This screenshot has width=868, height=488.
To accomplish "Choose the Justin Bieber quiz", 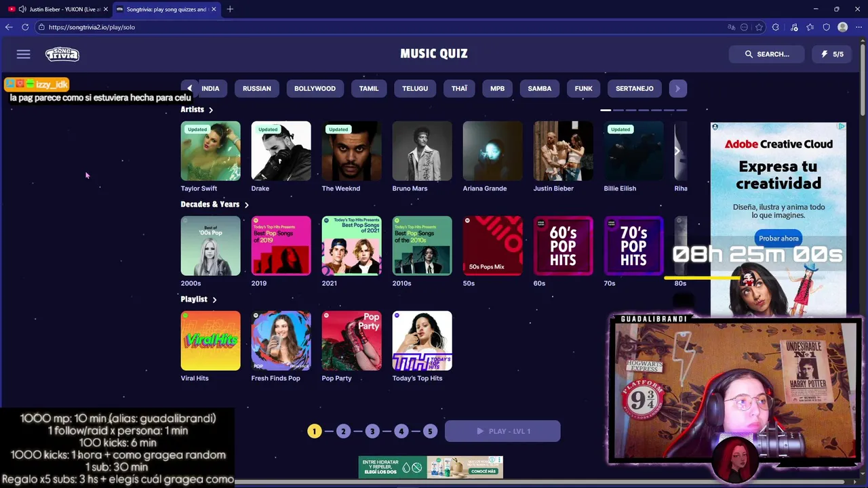I will click(563, 151).
